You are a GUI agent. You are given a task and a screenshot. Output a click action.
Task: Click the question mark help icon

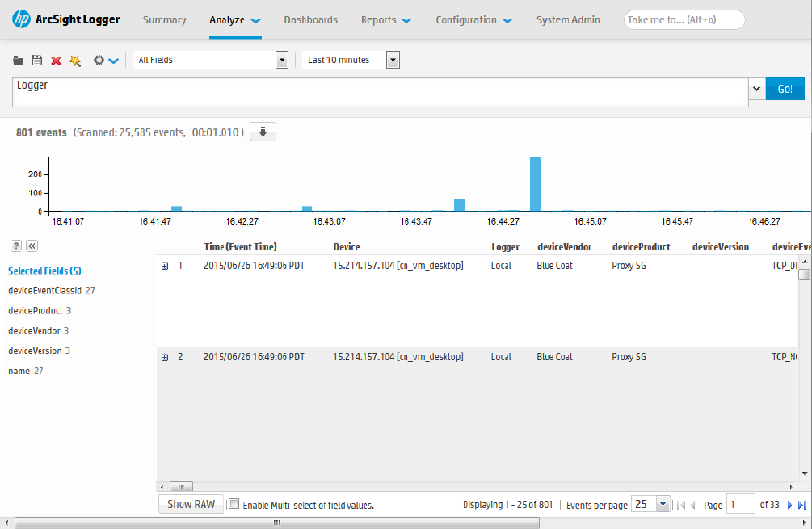pos(17,246)
